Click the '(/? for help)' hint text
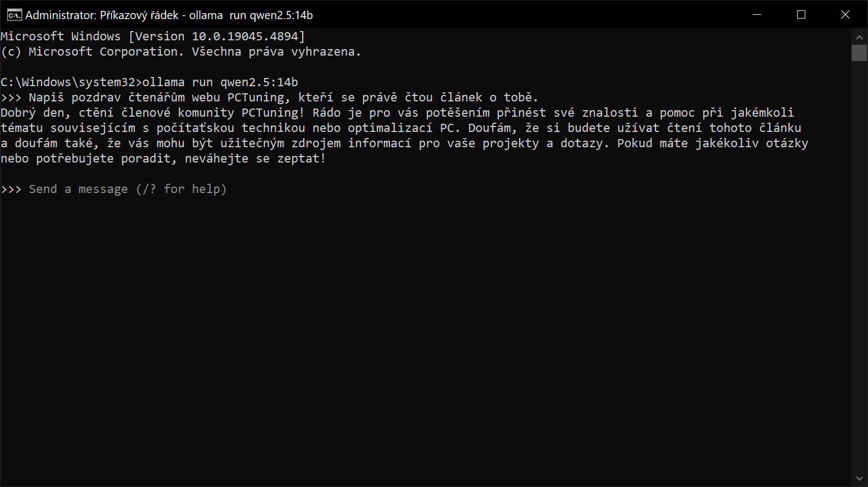 pos(181,189)
